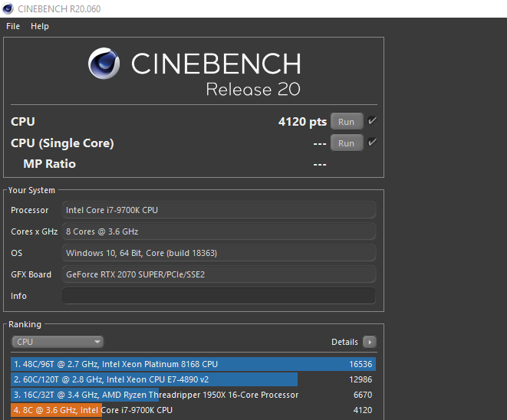Select ranking row Intel Xeon Platinum 8168
Viewport: 507px width, 420px height.
193,364
